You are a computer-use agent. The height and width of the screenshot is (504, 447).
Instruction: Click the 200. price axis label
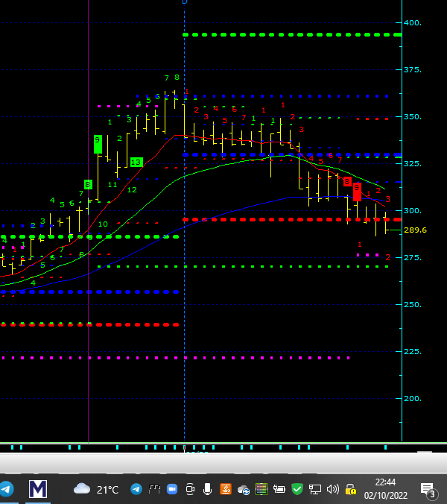click(x=413, y=398)
